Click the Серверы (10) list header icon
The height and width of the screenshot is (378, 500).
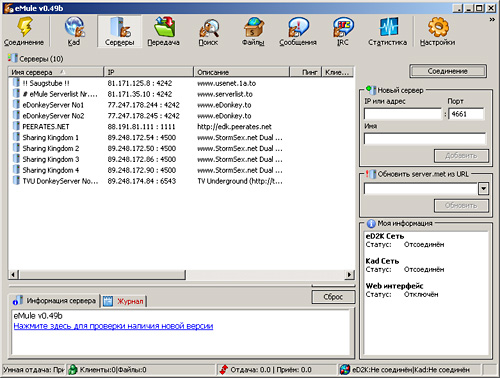coord(13,58)
